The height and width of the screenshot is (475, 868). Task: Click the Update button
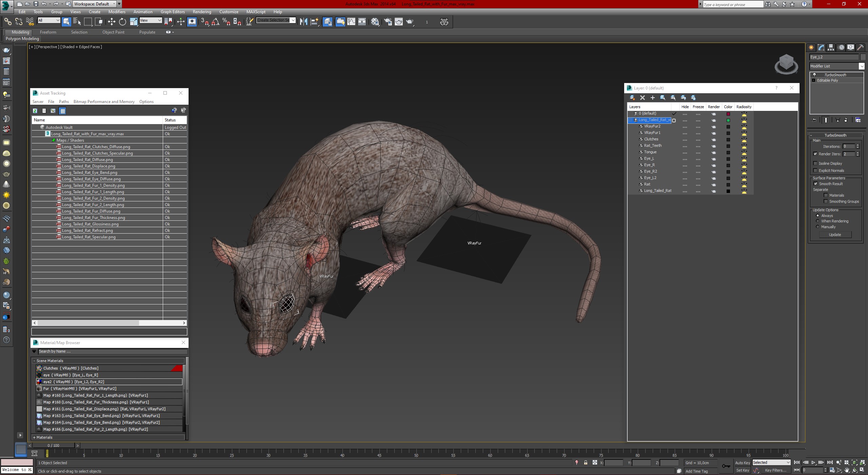click(835, 235)
